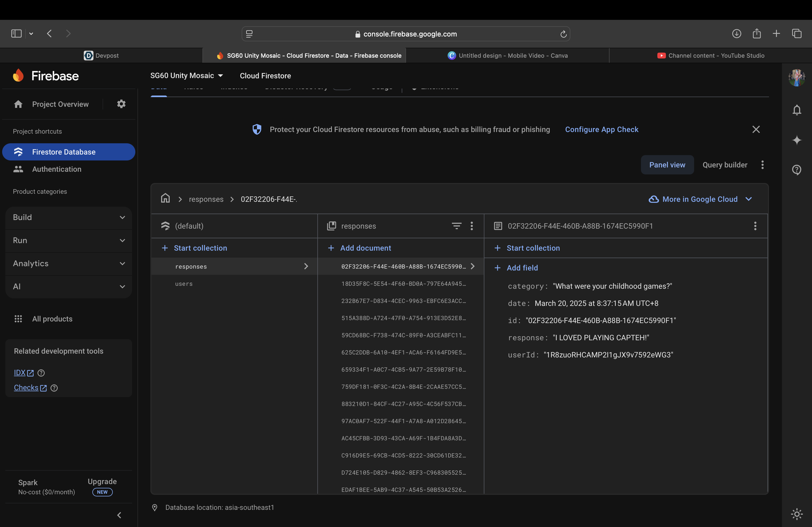Select the users collection
Image resolution: width=812 pixels, height=527 pixels.
click(x=184, y=284)
